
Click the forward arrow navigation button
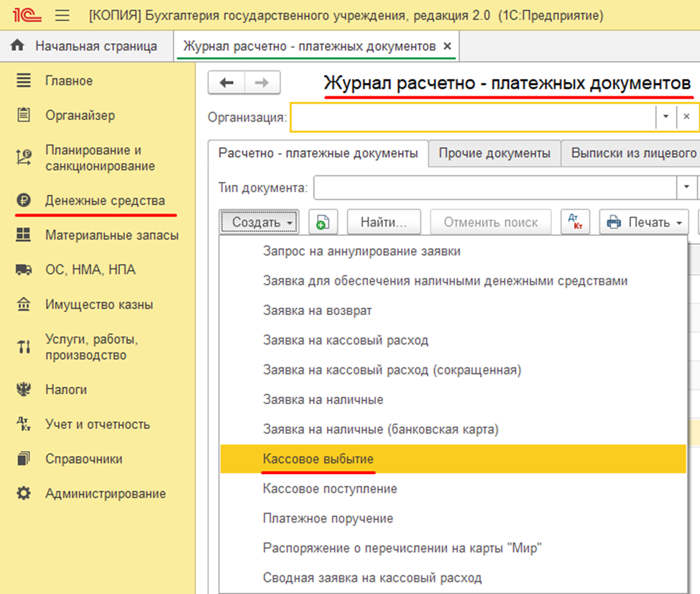click(x=262, y=83)
